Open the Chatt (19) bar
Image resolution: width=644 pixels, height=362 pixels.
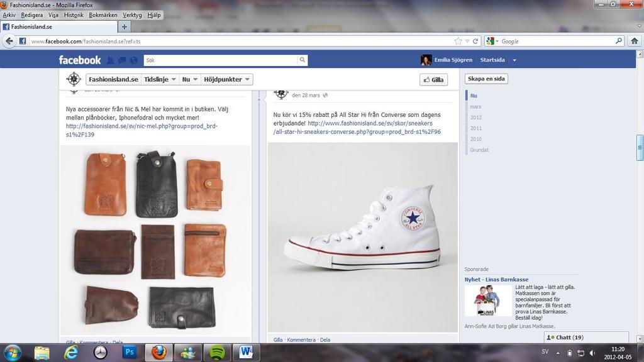click(x=587, y=337)
